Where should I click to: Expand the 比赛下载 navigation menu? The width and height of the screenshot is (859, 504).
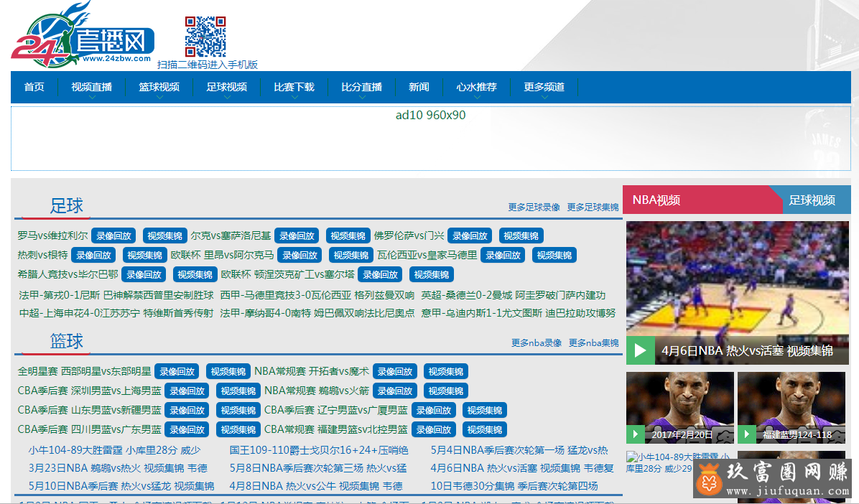294,87
